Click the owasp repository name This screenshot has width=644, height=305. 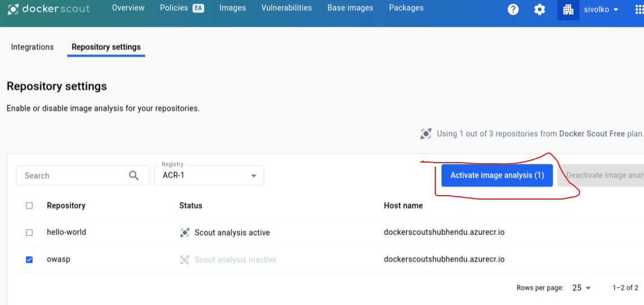[x=58, y=260]
